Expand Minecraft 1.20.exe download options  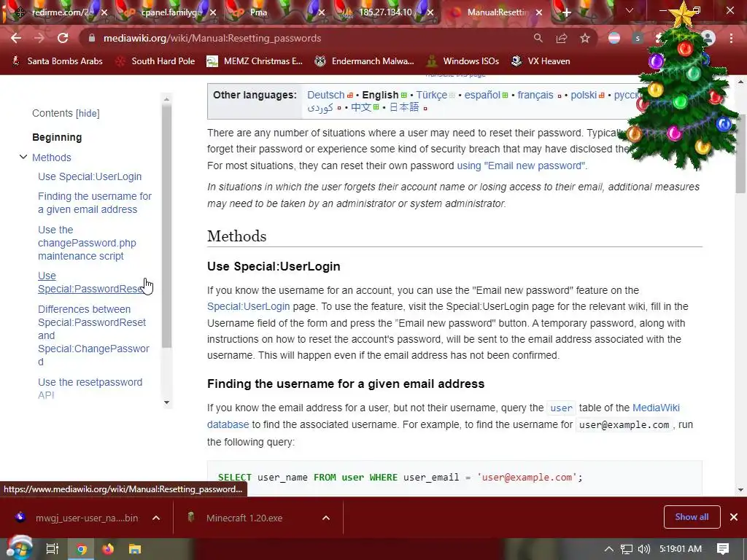pyautogui.click(x=326, y=518)
